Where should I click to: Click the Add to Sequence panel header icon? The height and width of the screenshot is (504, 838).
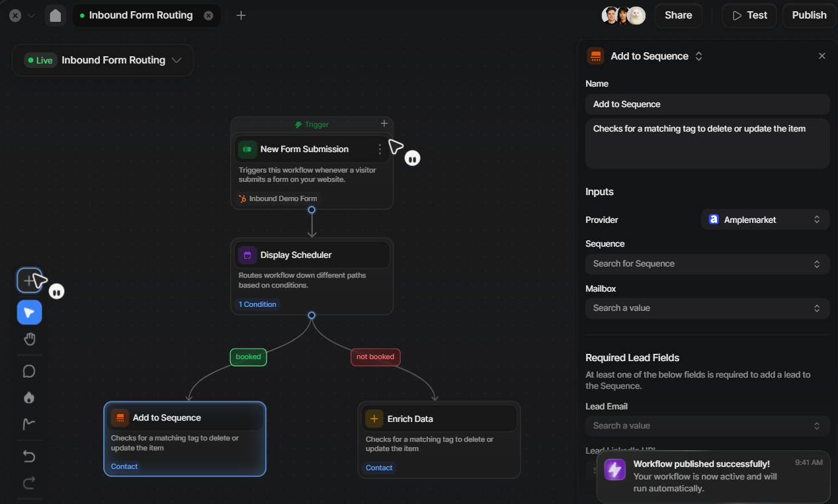pos(596,56)
